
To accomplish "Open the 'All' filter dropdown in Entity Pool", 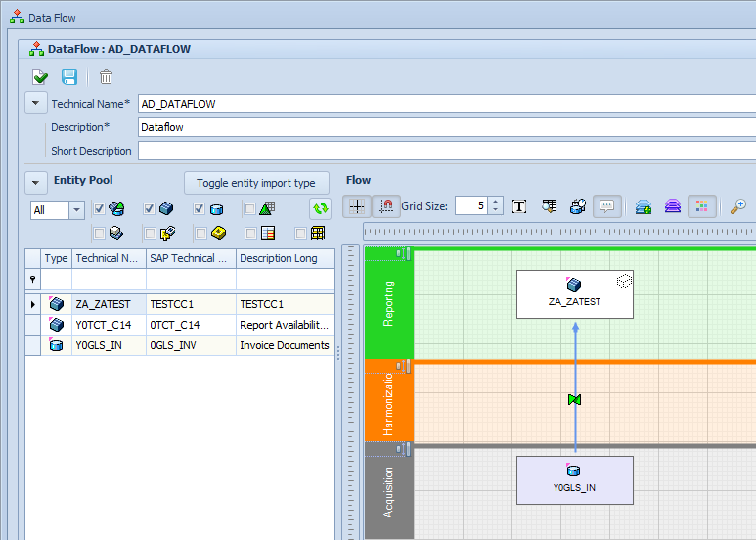I will (76, 210).
